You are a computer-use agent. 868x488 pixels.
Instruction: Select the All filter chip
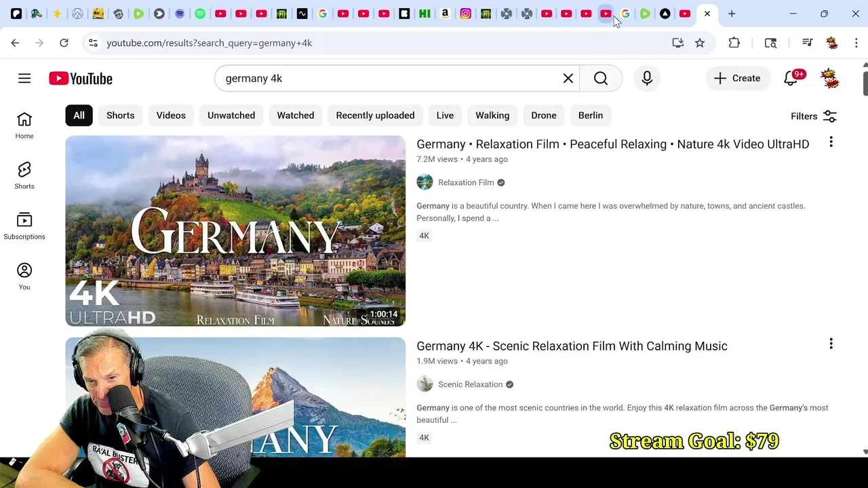click(x=79, y=115)
